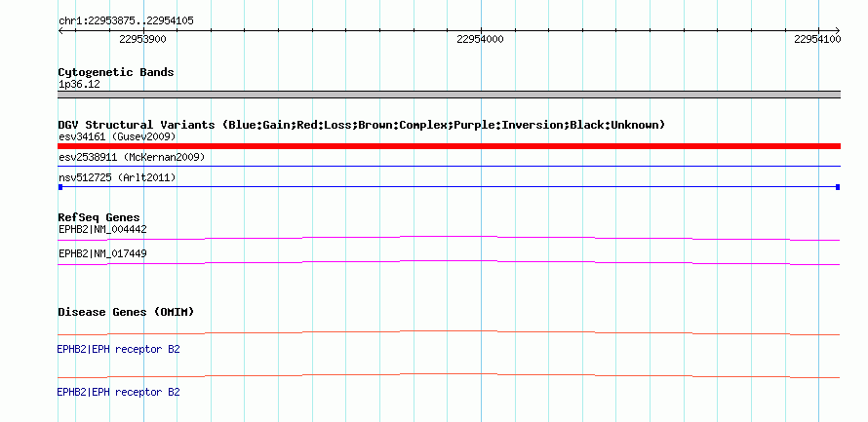Click the 1p36.12 band label
The height and width of the screenshot is (422, 868).
click(x=79, y=85)
